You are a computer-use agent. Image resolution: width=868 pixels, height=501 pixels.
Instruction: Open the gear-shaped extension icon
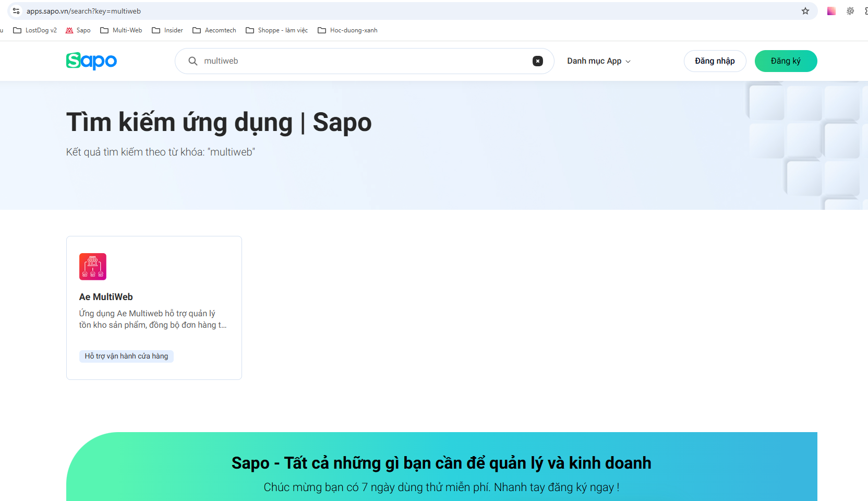tap(850, 11)
